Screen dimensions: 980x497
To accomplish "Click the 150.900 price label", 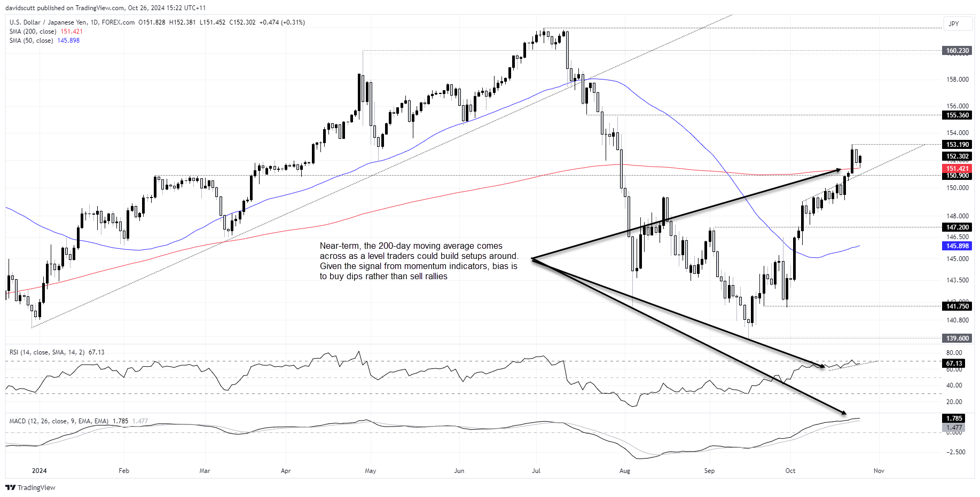I will point(957,176).
